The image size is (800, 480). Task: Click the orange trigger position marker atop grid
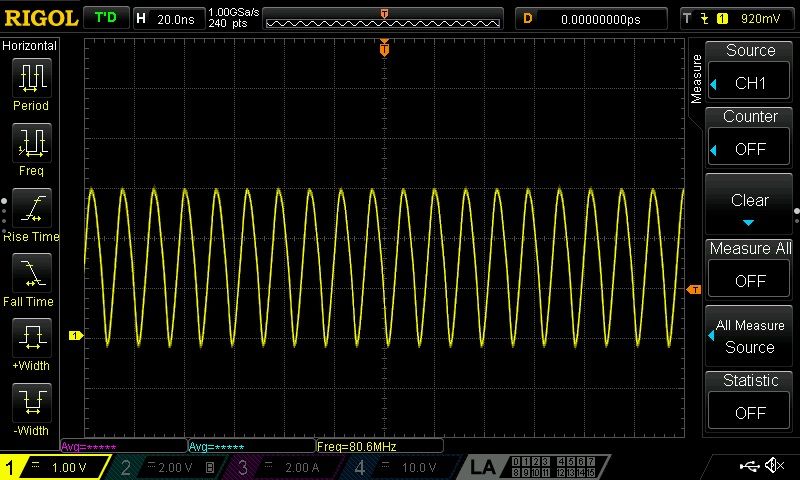tap(384, 49)
